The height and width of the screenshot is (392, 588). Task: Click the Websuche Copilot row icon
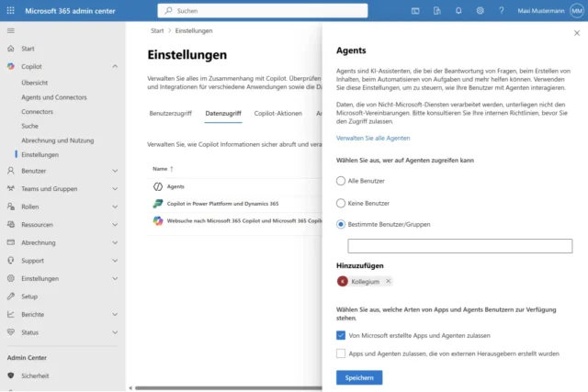click(158, 220)
